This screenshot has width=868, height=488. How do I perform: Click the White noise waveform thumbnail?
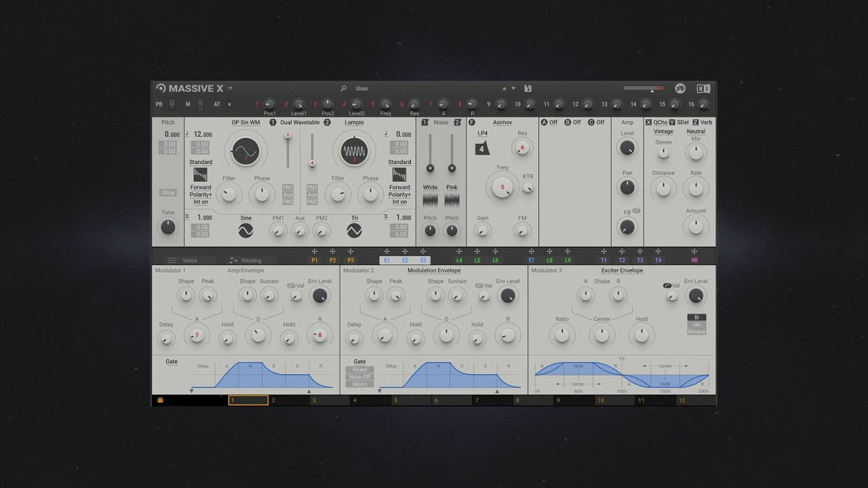tap(430, 199)
